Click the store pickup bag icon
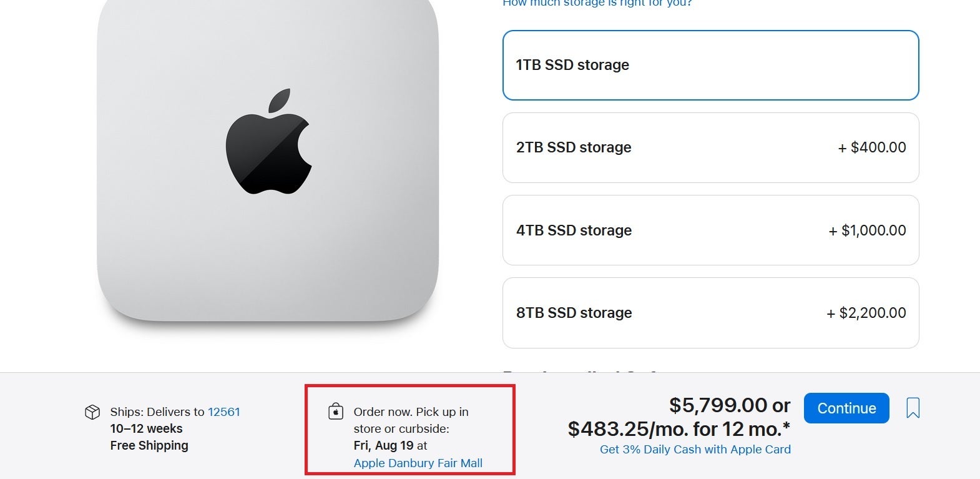The image size is (980, 479). 336,412
